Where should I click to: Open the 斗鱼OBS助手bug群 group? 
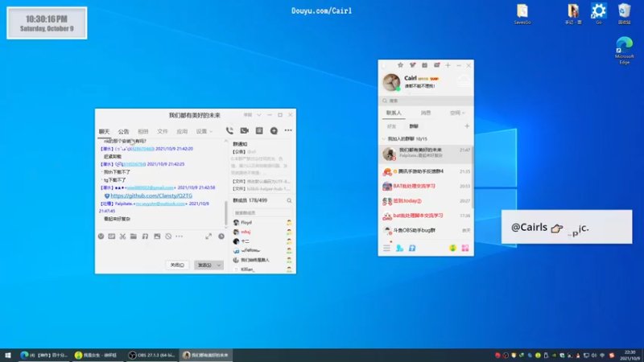pyautogui.click(x=426, y=231)
